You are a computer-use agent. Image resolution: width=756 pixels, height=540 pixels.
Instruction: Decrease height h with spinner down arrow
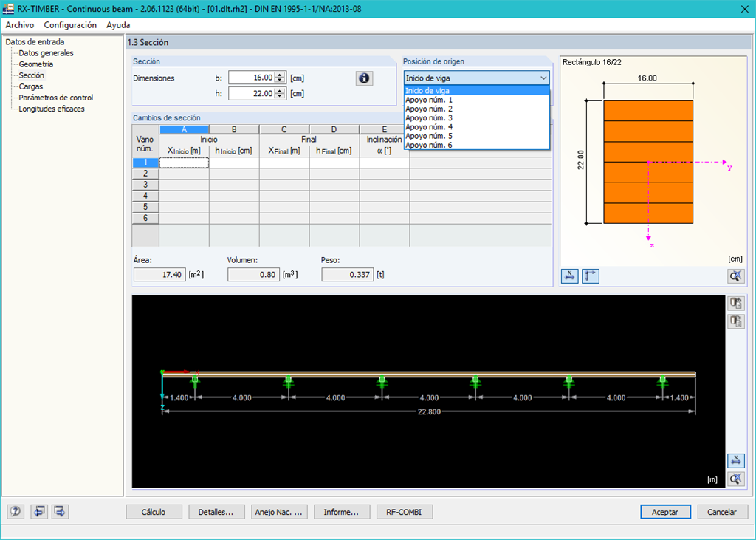coord(280,96)
